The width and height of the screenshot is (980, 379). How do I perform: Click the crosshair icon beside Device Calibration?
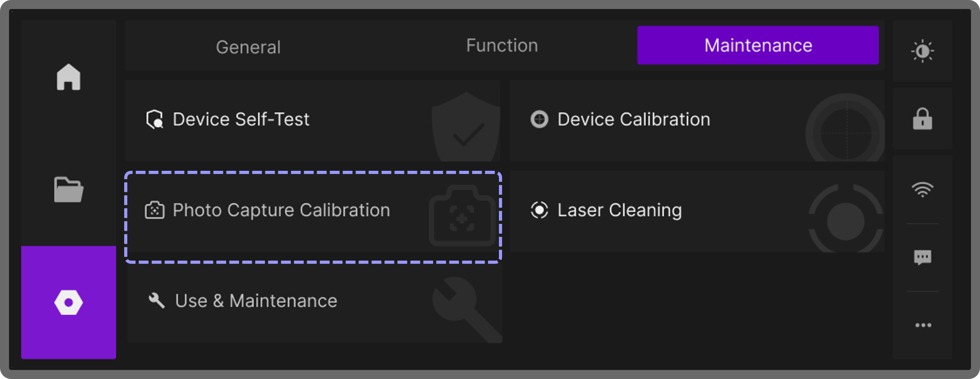pyautogui.click(x=539, y=119)
